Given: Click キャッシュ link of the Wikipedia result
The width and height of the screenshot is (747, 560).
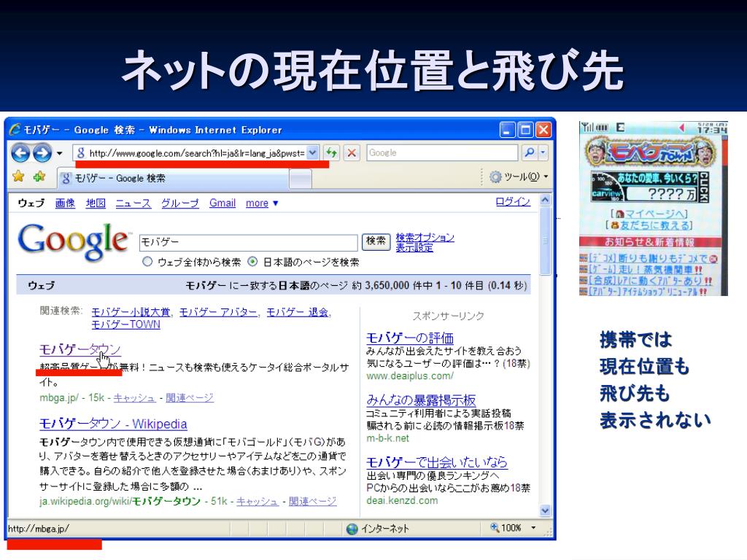Looking at the screenshot, I should click(258, 502).
